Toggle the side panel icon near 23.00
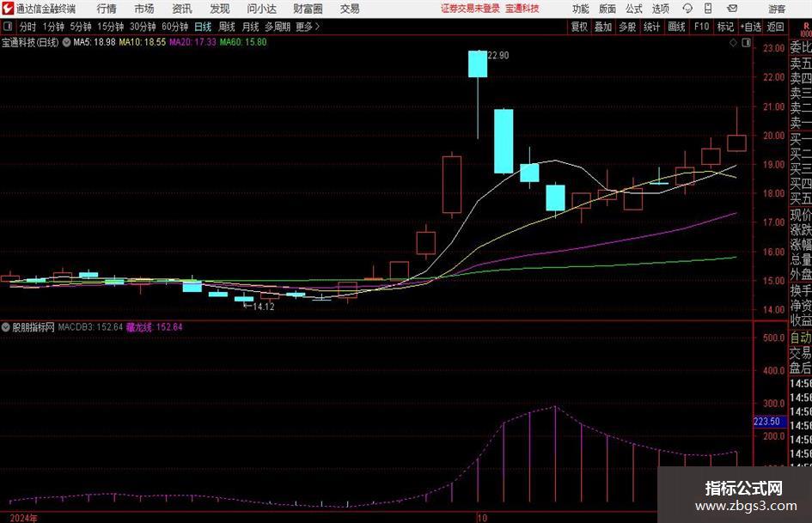812x523 pixels. (x=746, y=43)
